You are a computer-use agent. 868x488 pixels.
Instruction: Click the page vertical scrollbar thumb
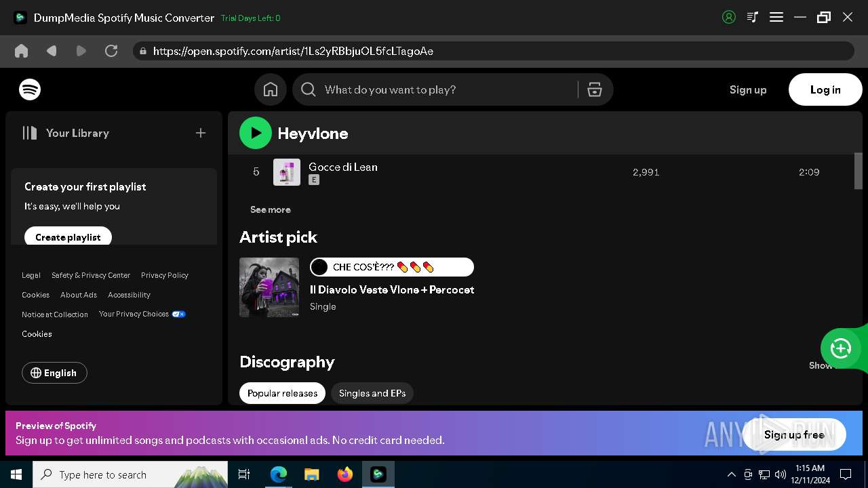pos(859,171)
